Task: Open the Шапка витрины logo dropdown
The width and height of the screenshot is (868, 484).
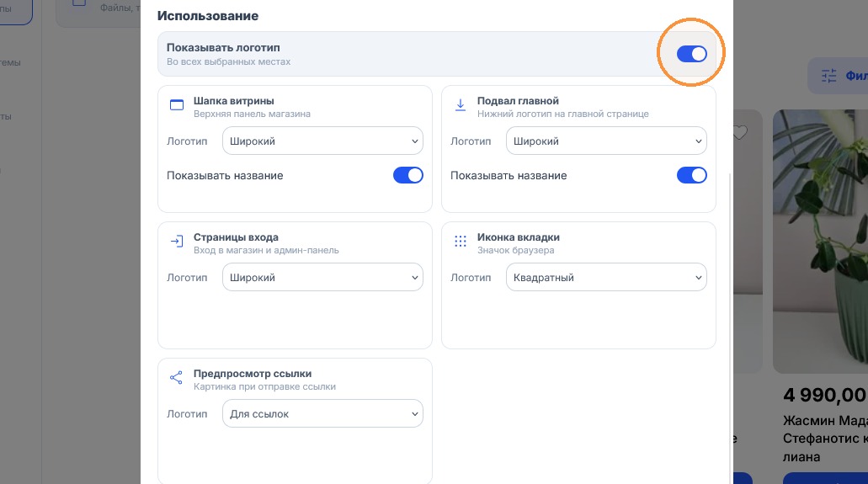Action: pyautogui.click(x=322, y=141)
